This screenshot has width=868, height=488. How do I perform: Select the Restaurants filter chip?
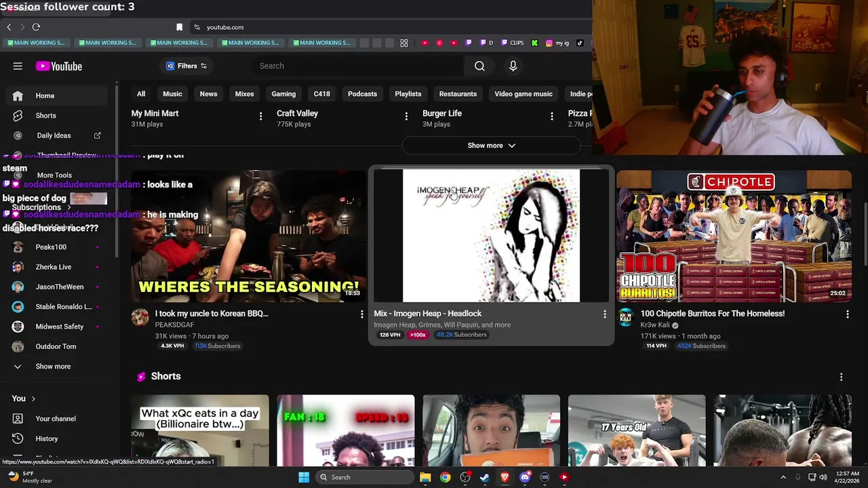coord(458,94)
